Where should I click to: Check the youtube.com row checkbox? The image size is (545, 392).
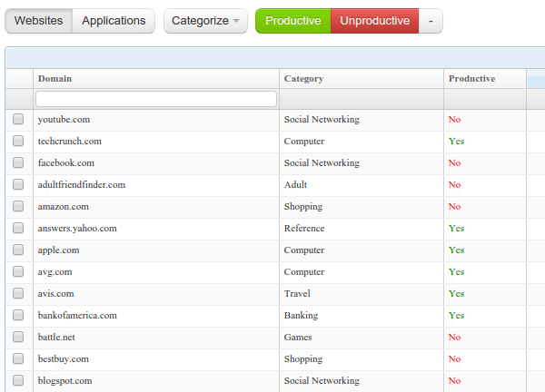[x=18, y=119]
